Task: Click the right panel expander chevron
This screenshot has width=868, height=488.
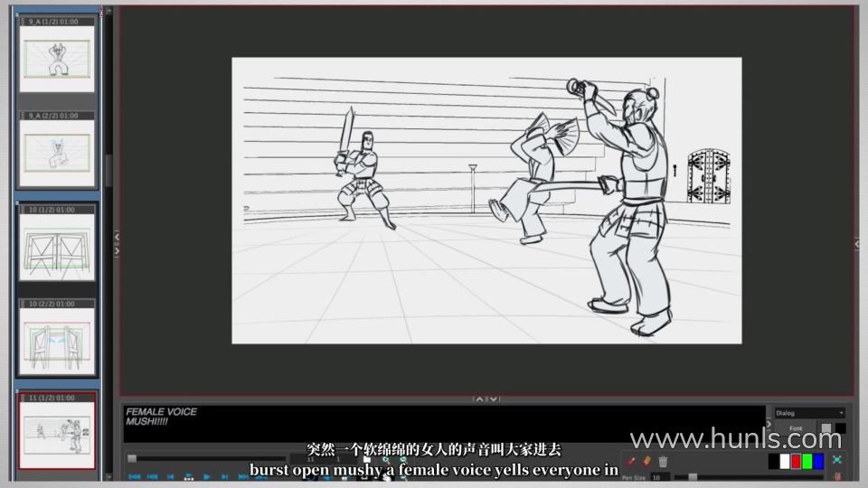Action: 857,243
